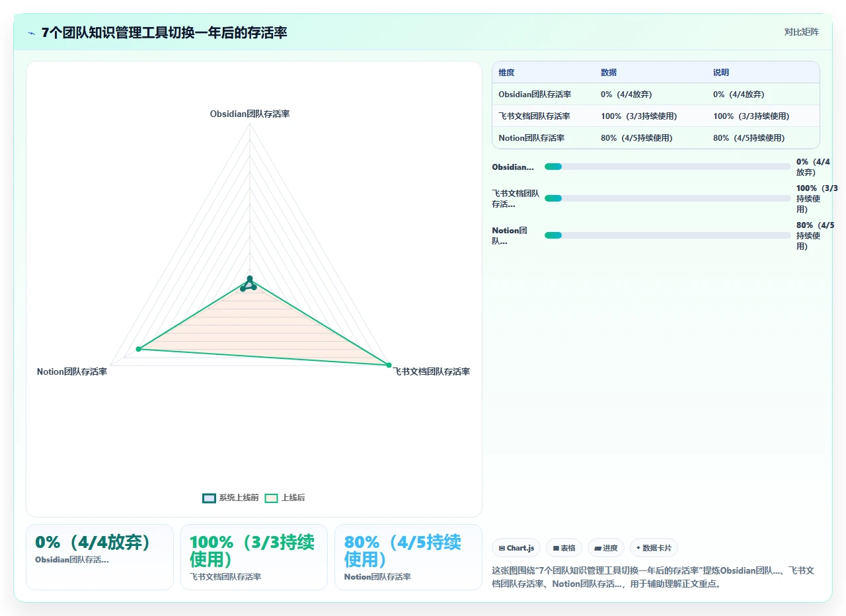The image size is (846, 616).
Task: Click the description paragraph starting 这张图围绕
Action: pyautogui.click(x=653, y=577)
